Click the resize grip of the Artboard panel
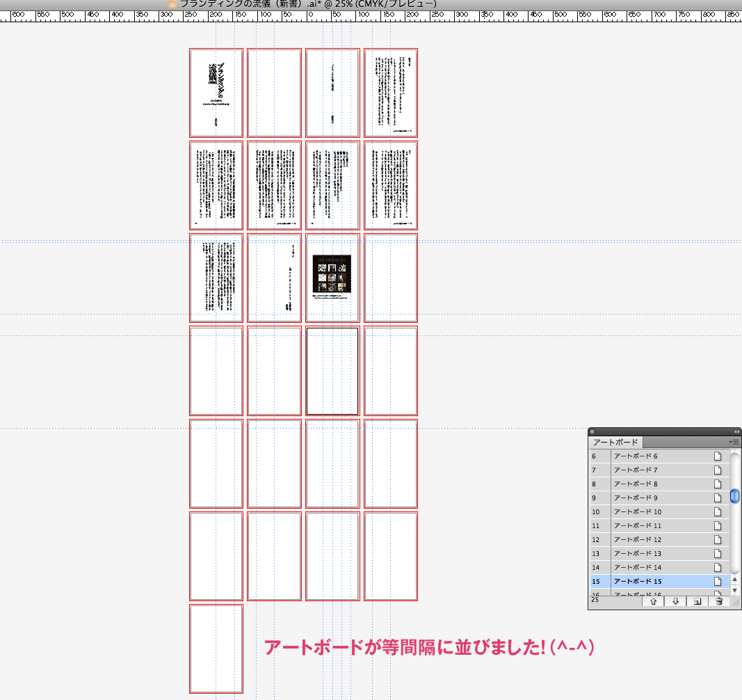This screenshot has width=742, height=700. pyautogui.click(x=736, y=602)
